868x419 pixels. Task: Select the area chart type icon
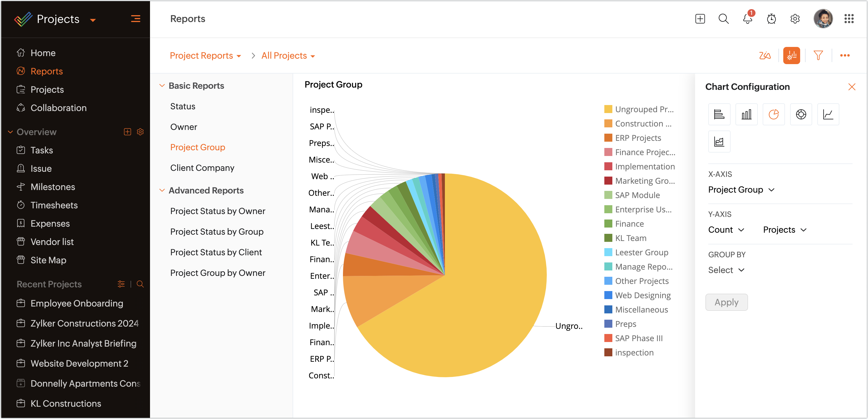(719, 142)
